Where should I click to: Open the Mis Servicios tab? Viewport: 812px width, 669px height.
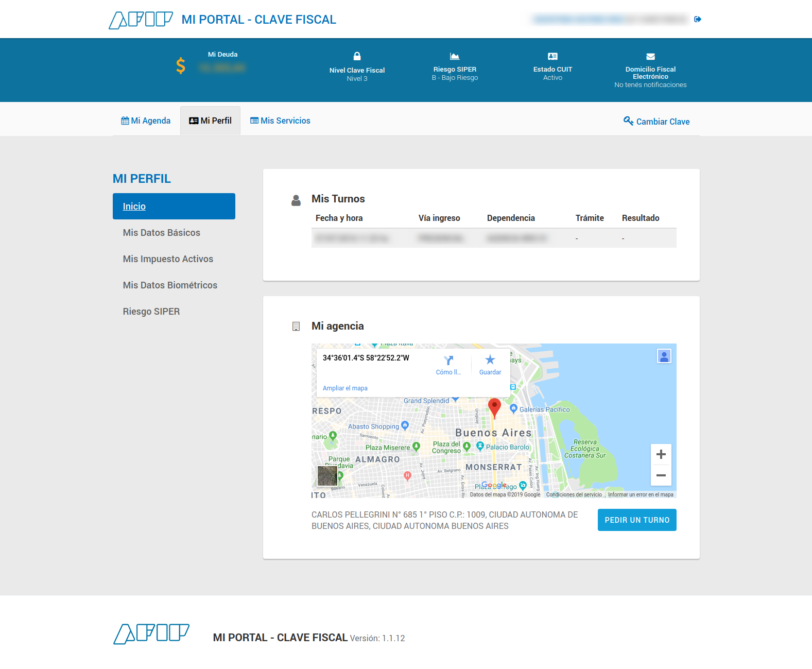280,121
